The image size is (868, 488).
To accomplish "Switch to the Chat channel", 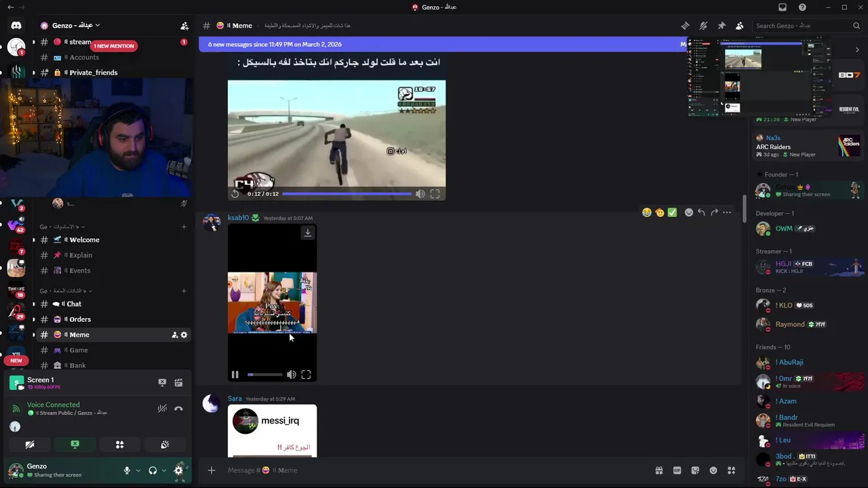I will pos(113,304).
